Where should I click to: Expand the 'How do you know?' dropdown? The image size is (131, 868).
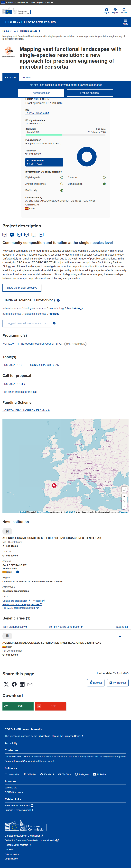[42, 2]
